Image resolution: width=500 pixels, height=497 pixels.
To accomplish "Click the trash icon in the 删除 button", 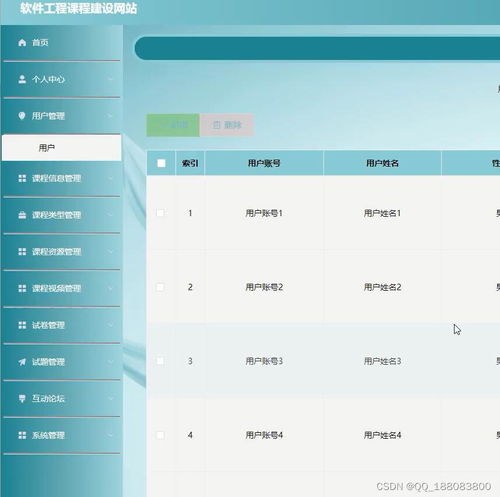I will coord(217,125).
